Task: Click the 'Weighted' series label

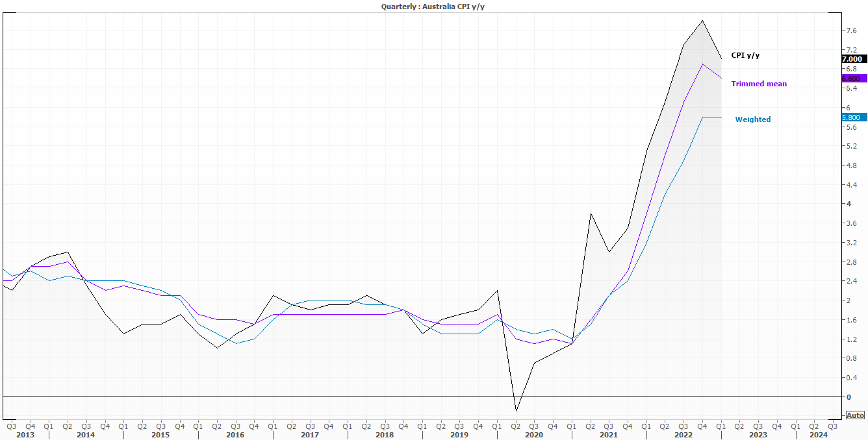Action: tap(753, 119)
